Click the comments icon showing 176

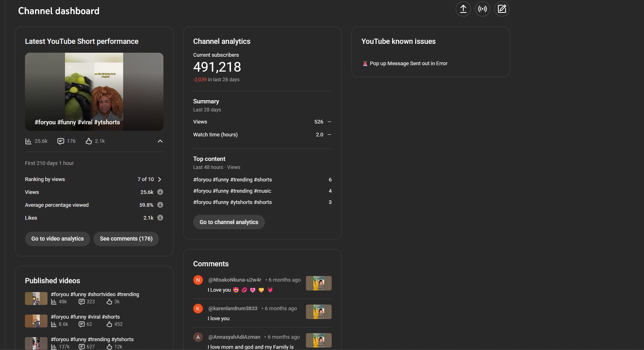[x=61, y=141]
